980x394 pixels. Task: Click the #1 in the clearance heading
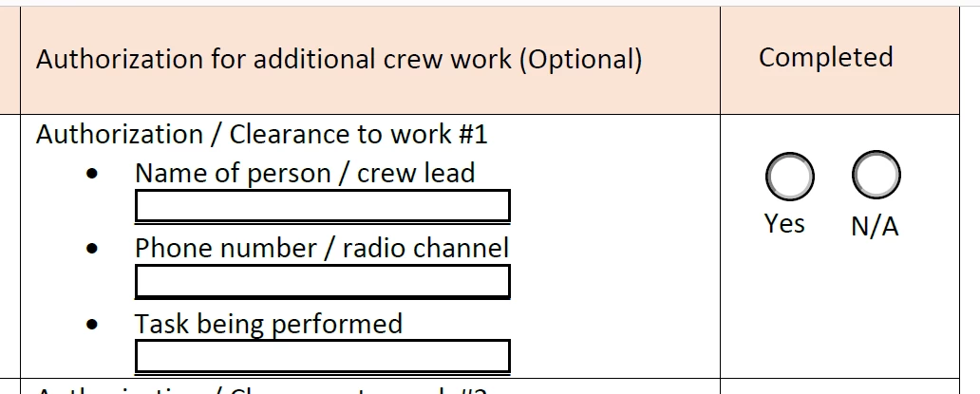473,134
